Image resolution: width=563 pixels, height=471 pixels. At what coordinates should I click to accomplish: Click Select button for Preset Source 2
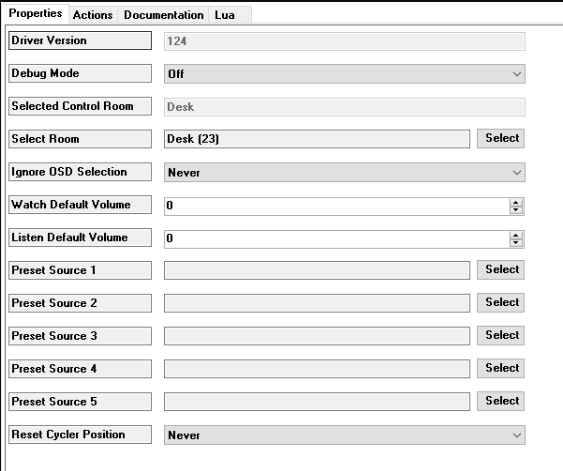pyautogui.click(x=501, y=302)
